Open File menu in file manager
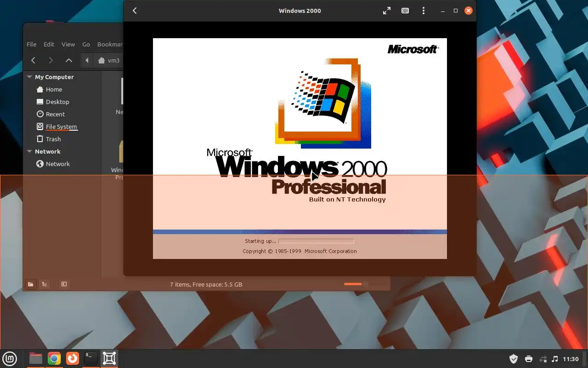This screenshot has height=368, width=588. click(31, 44)
